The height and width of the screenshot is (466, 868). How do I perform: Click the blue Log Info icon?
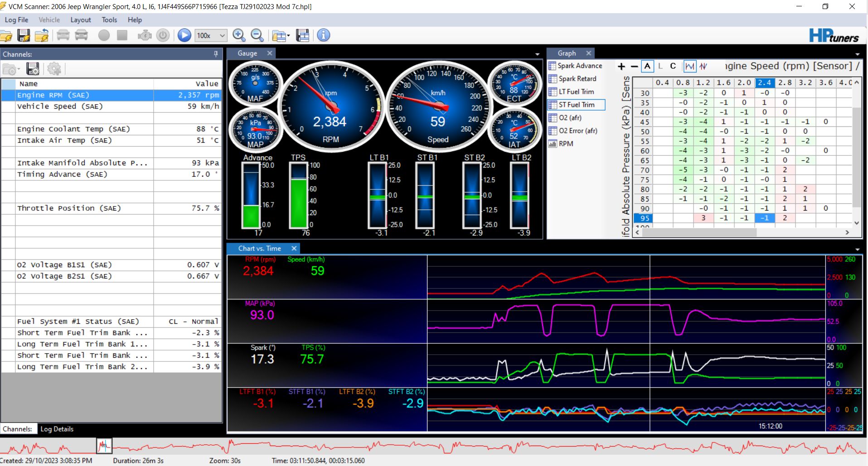pyautogui.click(x=323, y=35)
